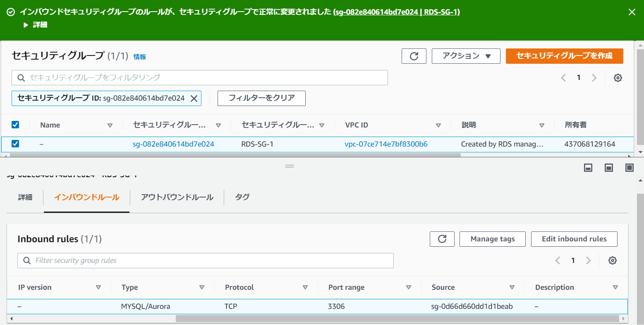Image resolution: width=644 pixels, height=325 pixels.
Task: Select the インバウンドルール tab
Action: 87,197
